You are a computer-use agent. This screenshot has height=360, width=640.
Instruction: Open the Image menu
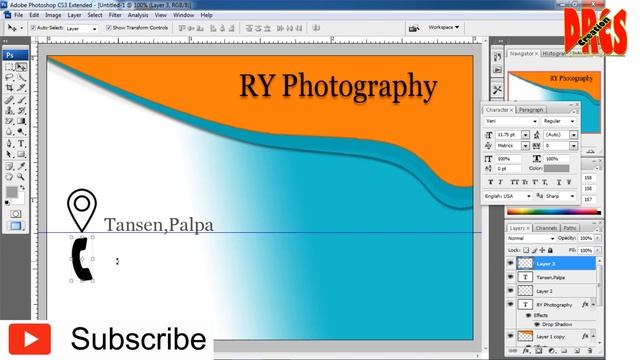pos(53,15)
